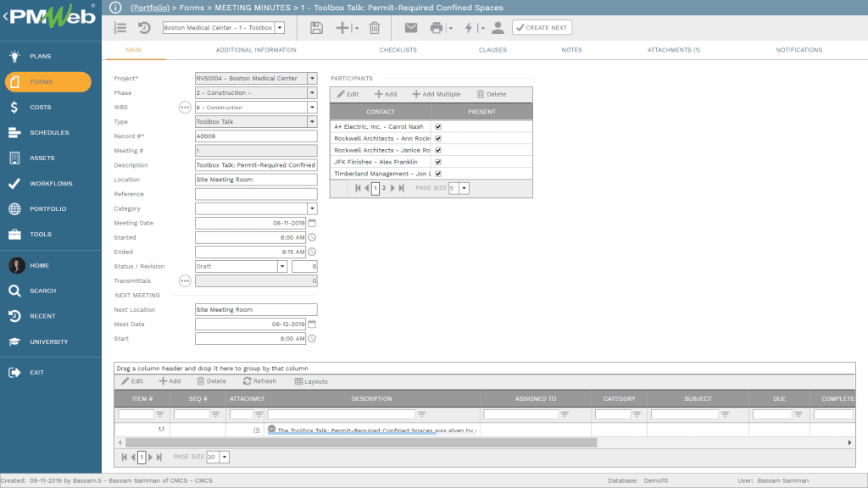The height and width of the screenshot is (488, 868).
Task: Open Portfolio from the sidebar
Action: coord(50,208)
